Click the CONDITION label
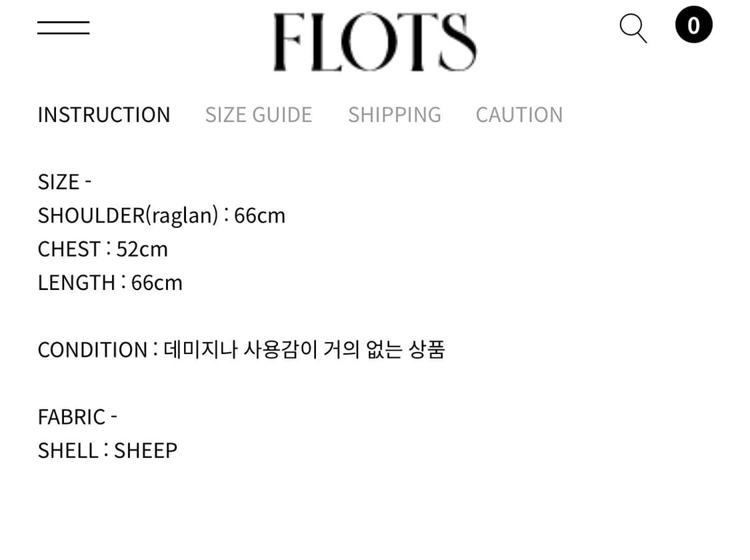This screenshot has width=750, height=560. click(x=92, y=350)
